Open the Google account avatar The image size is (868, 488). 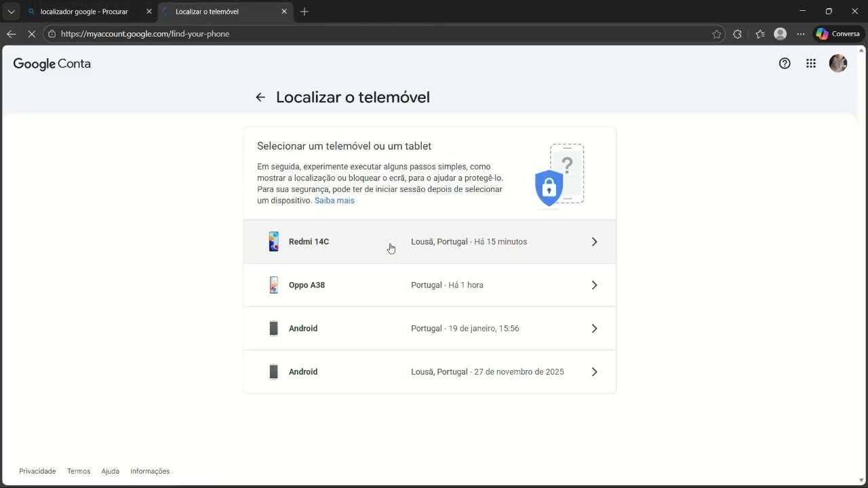pyautogui.click(x=838, y=64)
